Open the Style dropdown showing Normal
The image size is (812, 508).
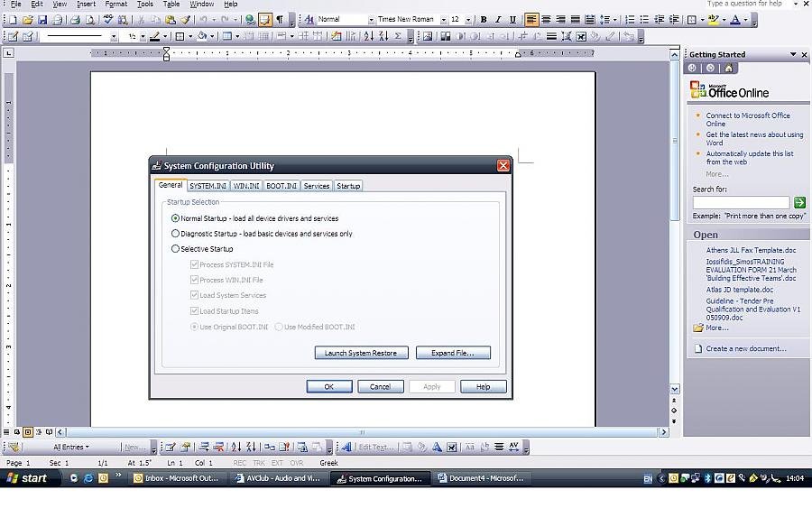pyautogui.click(x=371, y=20)
